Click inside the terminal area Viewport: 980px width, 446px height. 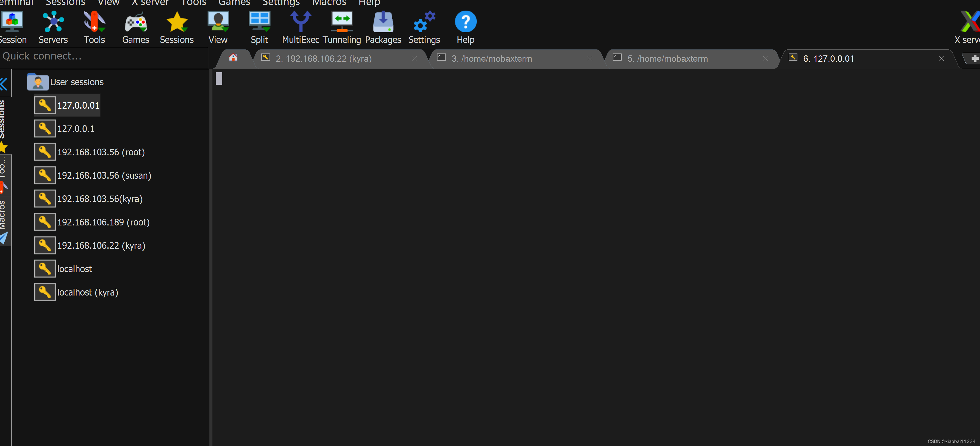click(596, 257)
